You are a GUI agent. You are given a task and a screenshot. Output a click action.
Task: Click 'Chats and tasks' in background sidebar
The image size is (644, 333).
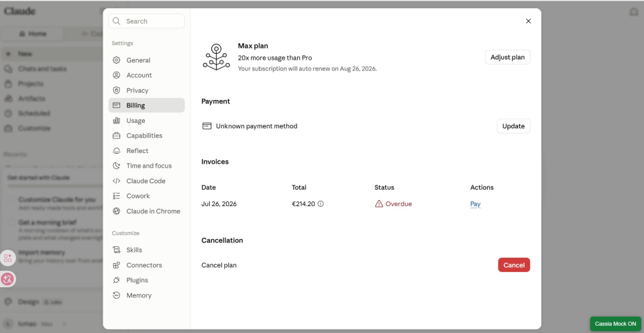(x=42, y=68)
